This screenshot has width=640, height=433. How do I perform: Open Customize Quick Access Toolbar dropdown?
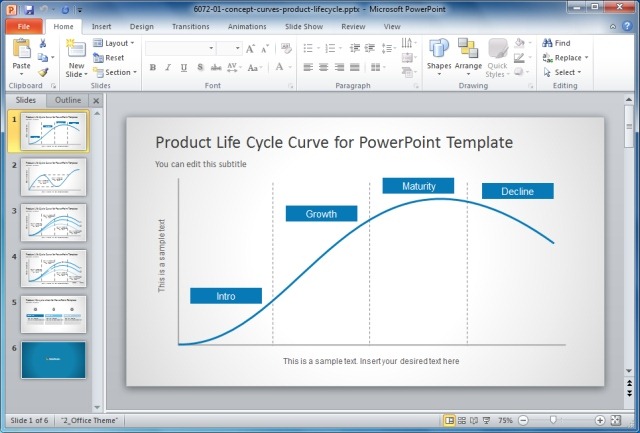tap(80, 10)
